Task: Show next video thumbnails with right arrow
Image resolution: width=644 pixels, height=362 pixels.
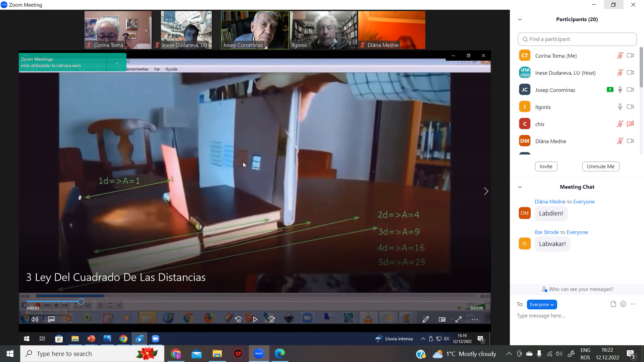Action: pyautogui.click(x=486, y=191)
